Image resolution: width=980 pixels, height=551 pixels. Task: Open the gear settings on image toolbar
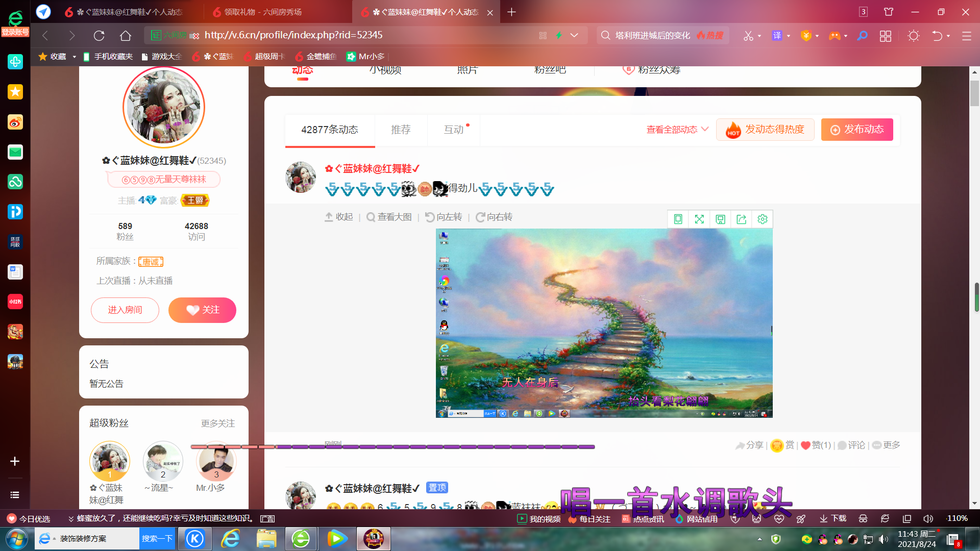click(x=763, y=219)
